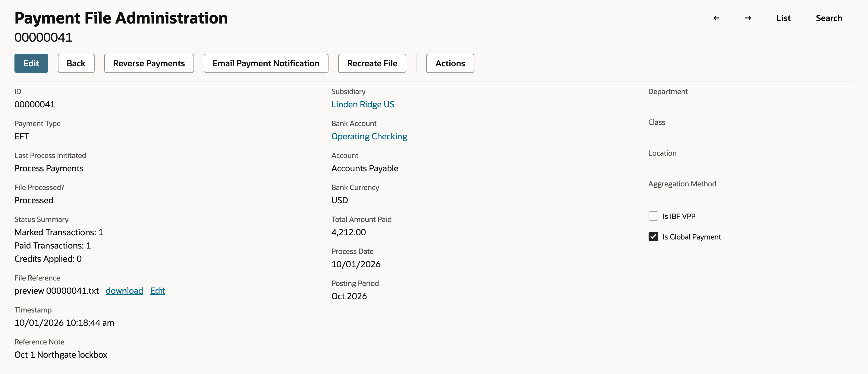Screen dimensions: 868x374
Task: Open the Search link
Action: [x=829, y=18]
